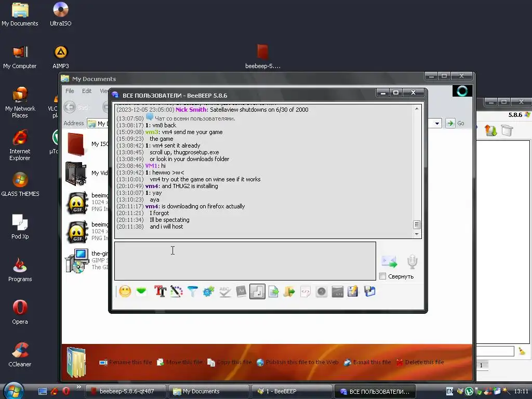Click the code snippet </> icon
Viewport: 532px width, 399px height.
(x=305, y=291)
